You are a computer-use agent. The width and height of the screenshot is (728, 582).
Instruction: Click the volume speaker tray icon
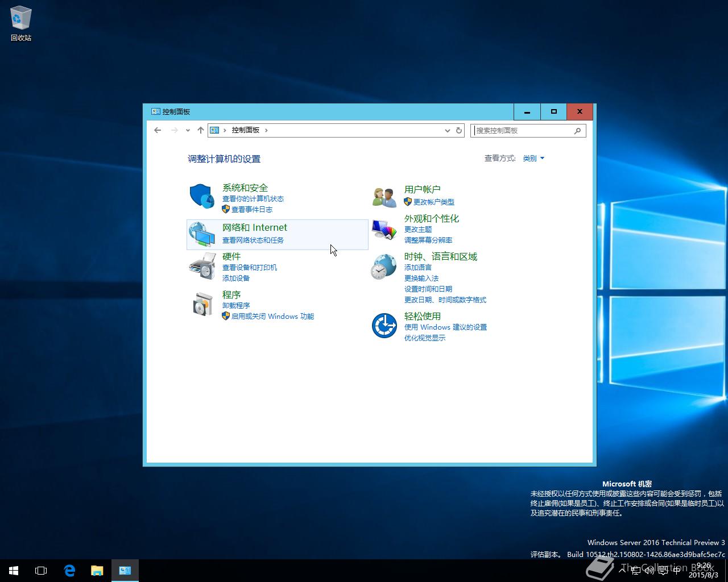pyautogui.click(x=649, y=571)
